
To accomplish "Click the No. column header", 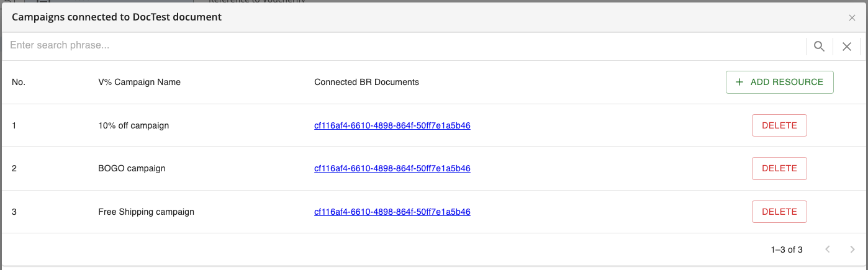I will point(19,82).
